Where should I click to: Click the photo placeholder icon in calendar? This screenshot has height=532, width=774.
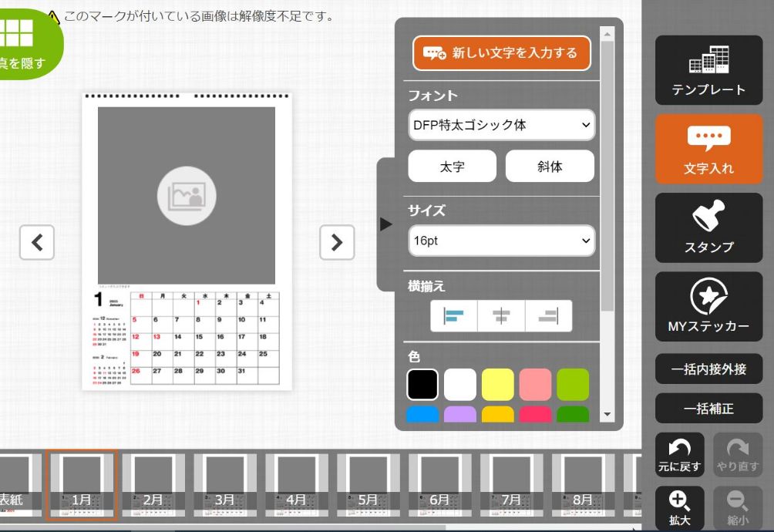(x=187, y=196)
